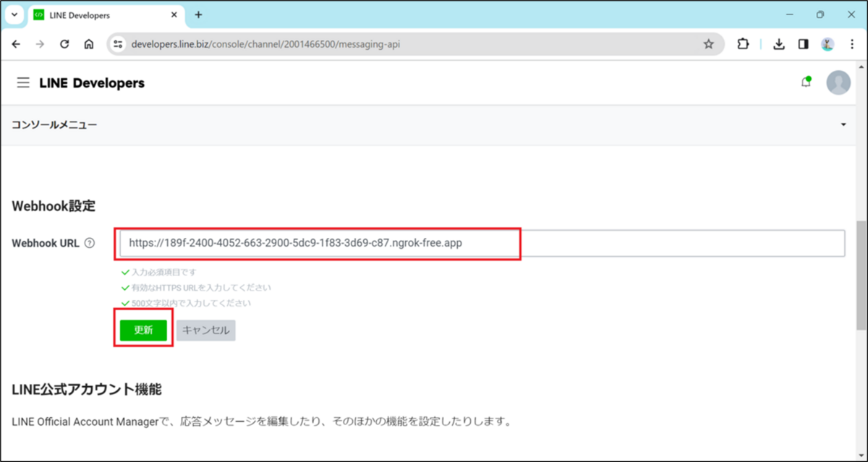
Task: Open the downloads icon in Chrome toolbar
Action: [x=779, y=44]
